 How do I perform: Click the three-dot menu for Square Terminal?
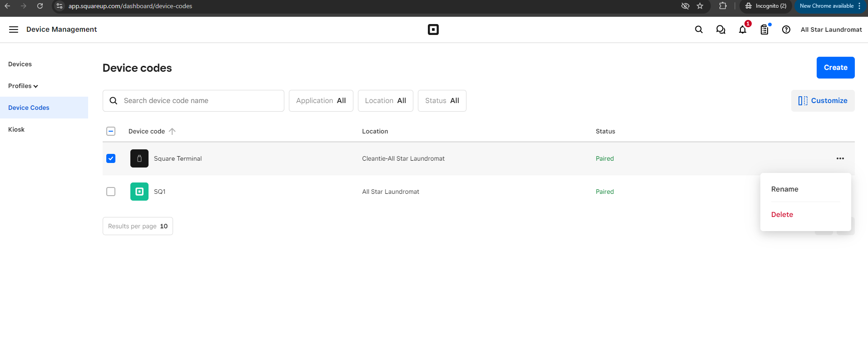click(x=840, y=158)
